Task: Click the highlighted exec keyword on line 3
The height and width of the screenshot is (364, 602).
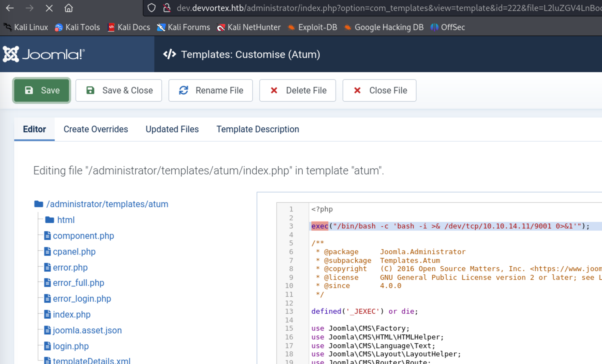Action: (x=320, y=226)
